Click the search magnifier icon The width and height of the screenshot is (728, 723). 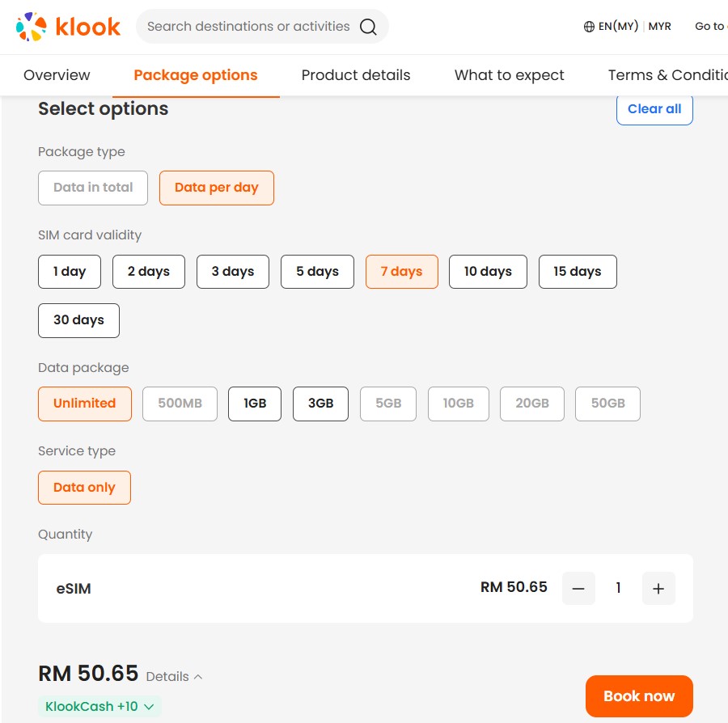coord(368,26)
